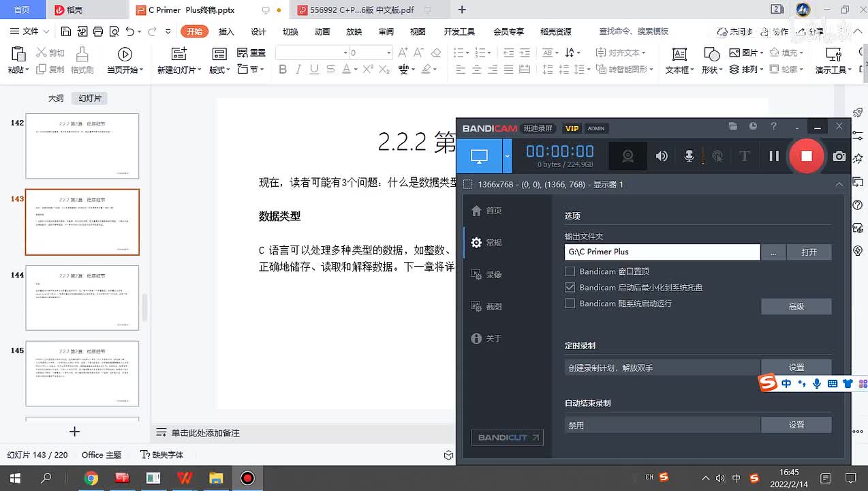This screenshot has height=491, width=868.
Task: Click the text box (文本框) icon
Action: tap(679, 55)
